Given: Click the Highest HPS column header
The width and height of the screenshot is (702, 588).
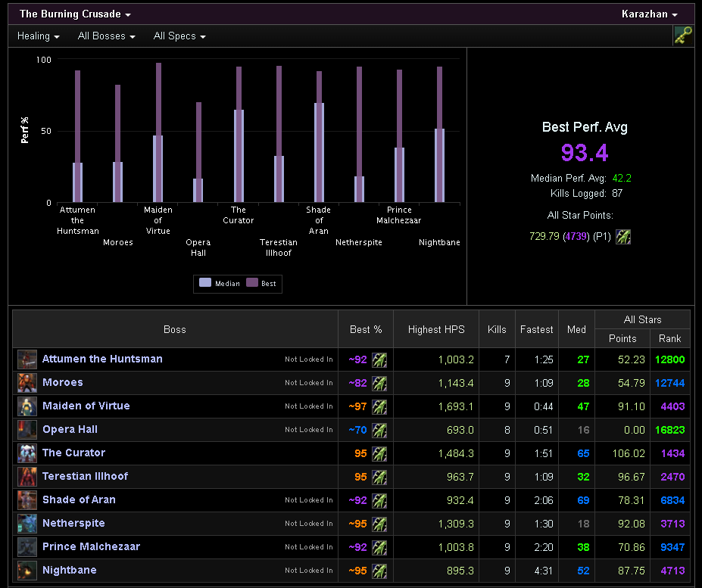Looking at the screenshot, I should (x=436, y=329).
